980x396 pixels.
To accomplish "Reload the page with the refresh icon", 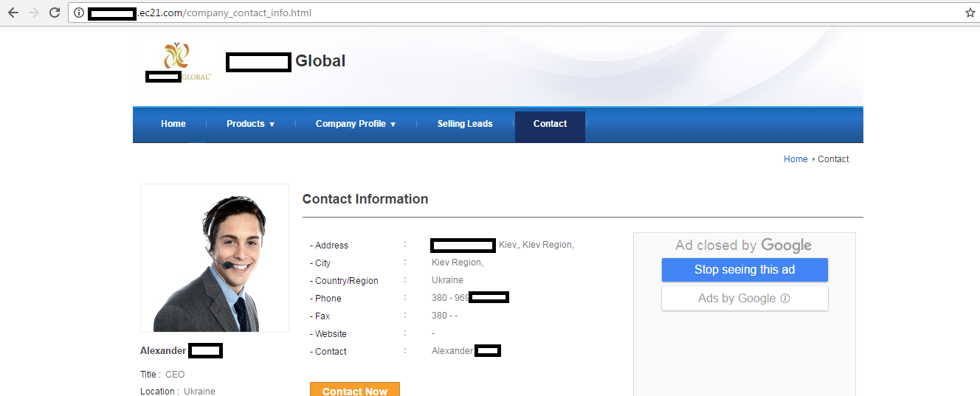I will [55, 13].
